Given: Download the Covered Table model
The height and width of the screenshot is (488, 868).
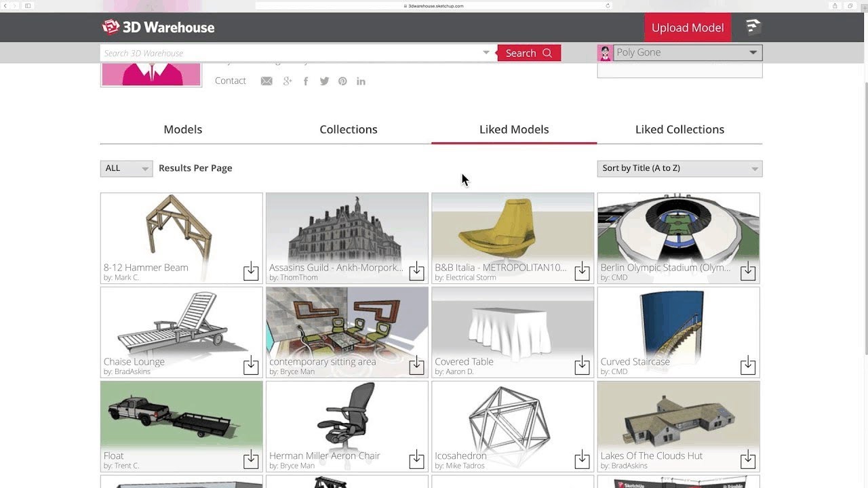Looking at the screenshot, I should pos(582,365).
